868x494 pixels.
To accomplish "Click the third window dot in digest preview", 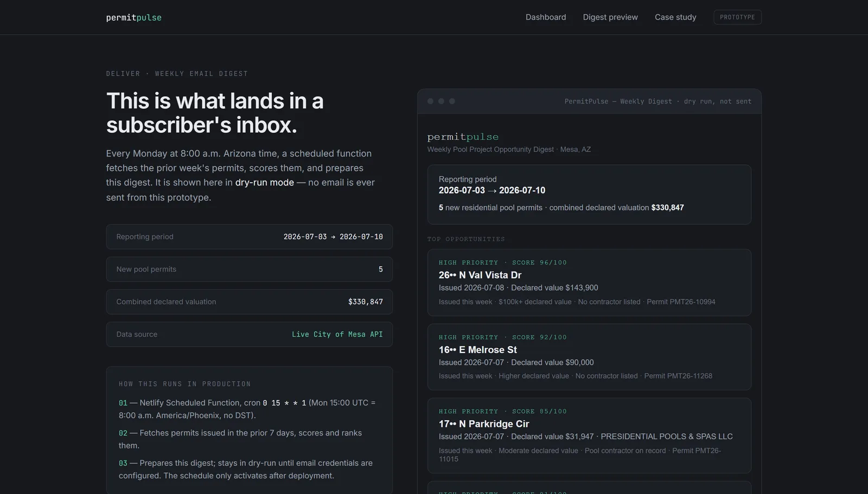I will (452, 101).
